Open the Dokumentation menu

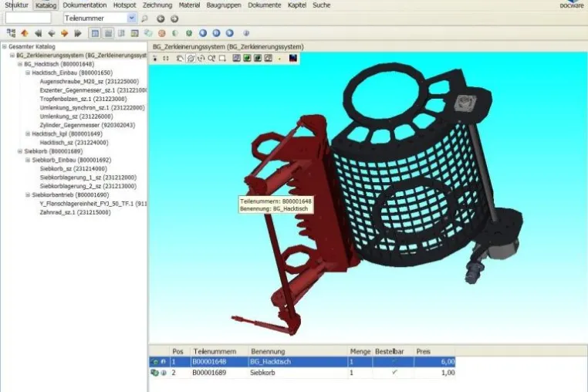click(85, 5)
